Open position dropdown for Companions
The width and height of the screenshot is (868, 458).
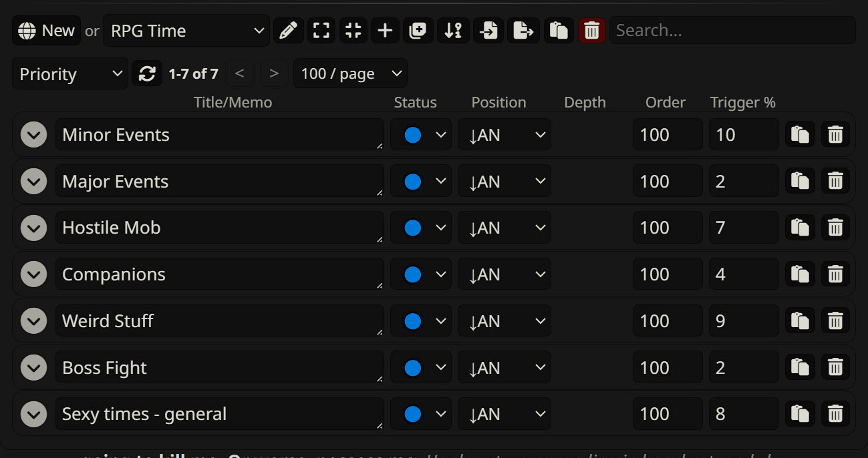[x=504, y=274]
